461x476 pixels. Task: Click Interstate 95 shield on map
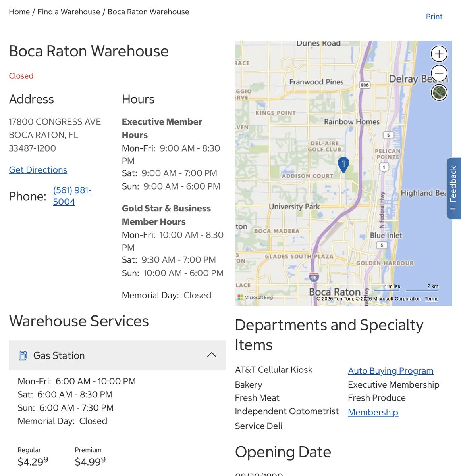tap(314, 277)
